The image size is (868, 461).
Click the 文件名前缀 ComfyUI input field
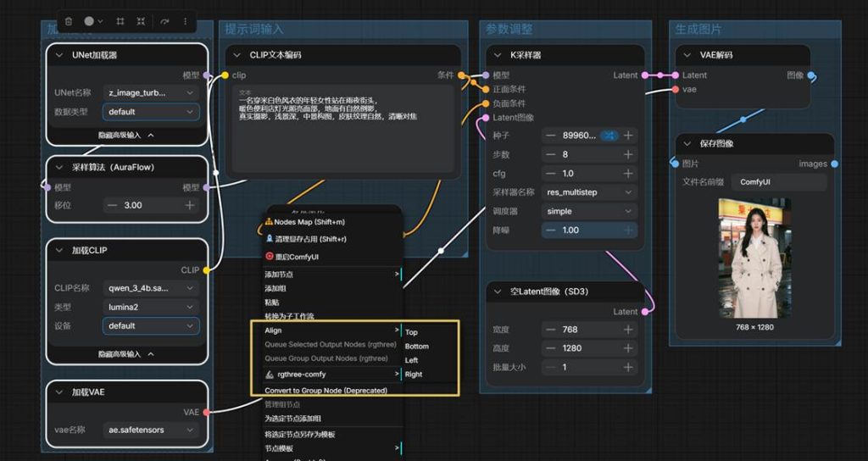click(780, 182)
